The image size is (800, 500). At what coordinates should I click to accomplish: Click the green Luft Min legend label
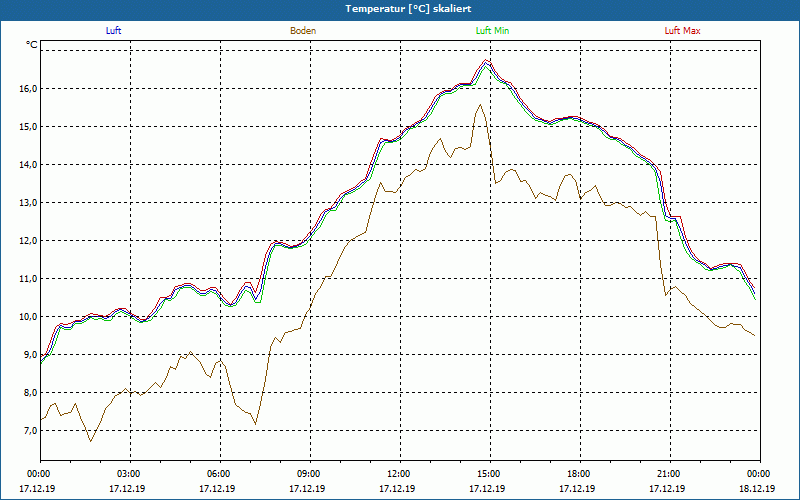(x=492, y=31)
